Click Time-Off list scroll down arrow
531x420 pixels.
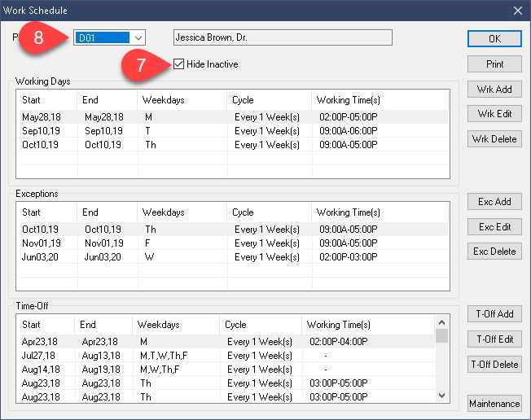coord(441,396)
